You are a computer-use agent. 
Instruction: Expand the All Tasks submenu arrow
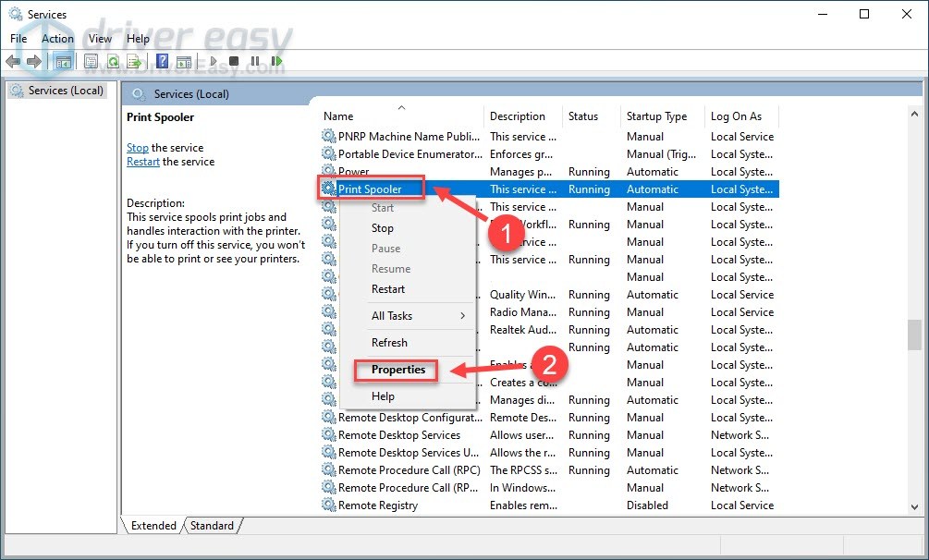(x=463, y=316)
